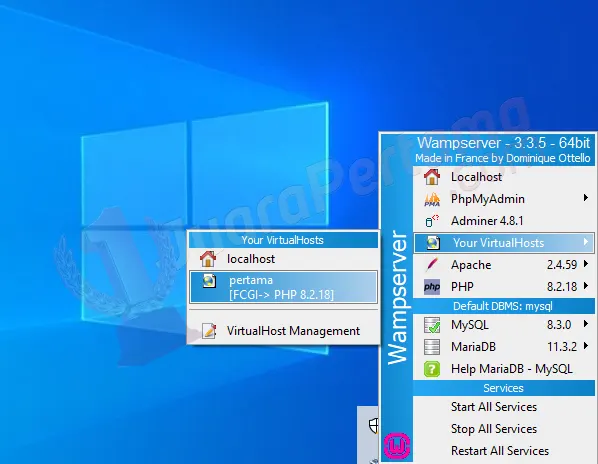Click the Your VirtualHosts submenu header

coord(283,240)
